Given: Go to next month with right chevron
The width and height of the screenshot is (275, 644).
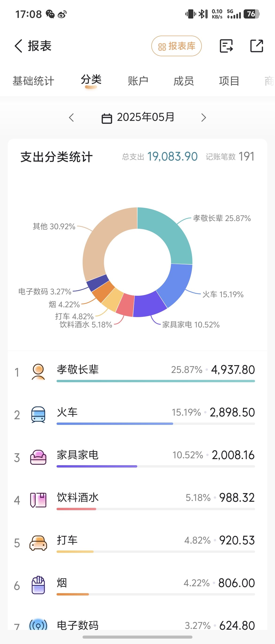Looking at the screenshot, I should pos(204,117).
